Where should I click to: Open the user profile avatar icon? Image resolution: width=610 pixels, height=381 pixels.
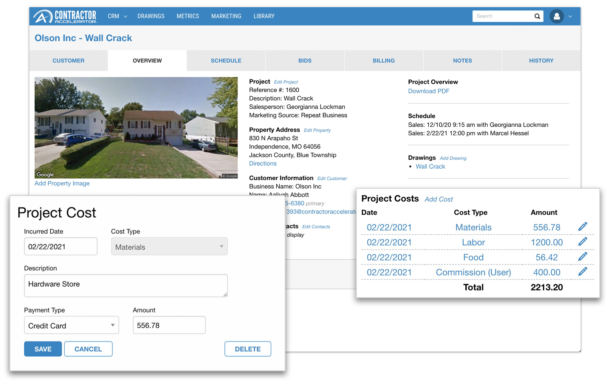pyautogui.click(x=557, y=16)
